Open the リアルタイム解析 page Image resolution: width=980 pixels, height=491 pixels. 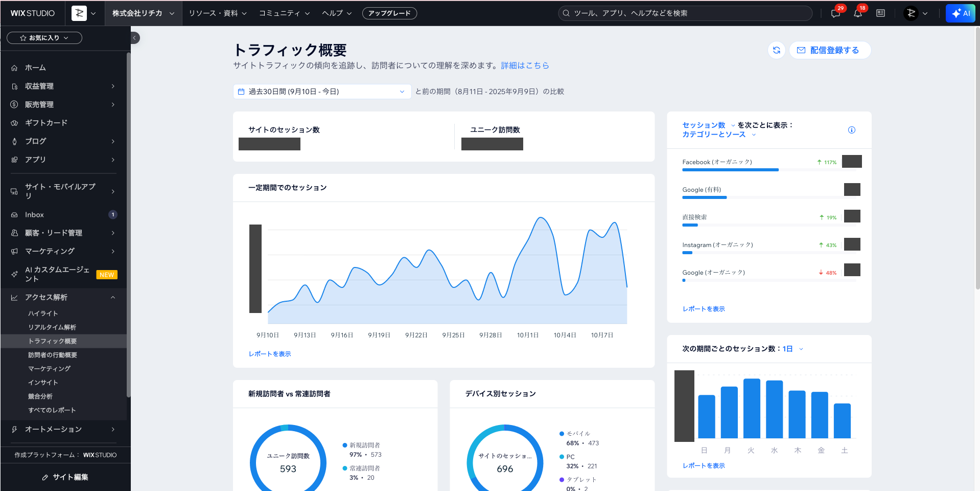click(x=52, y=327)
